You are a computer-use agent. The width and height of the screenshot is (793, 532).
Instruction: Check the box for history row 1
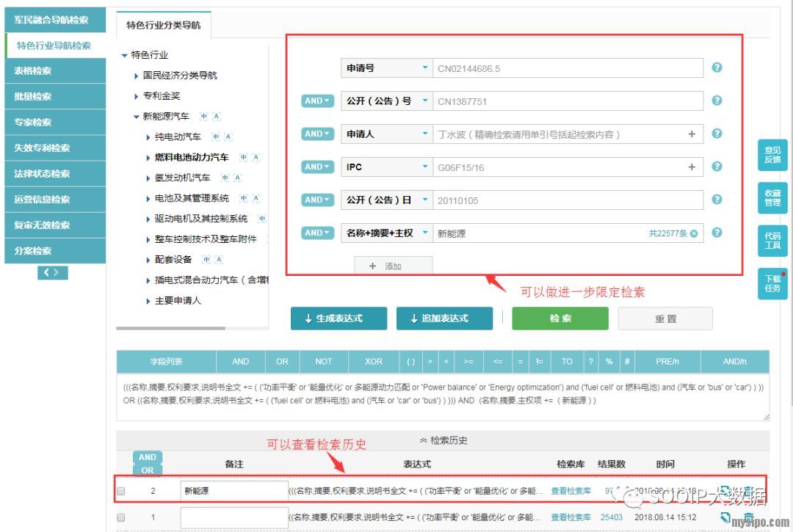click(x=121, y=517)
